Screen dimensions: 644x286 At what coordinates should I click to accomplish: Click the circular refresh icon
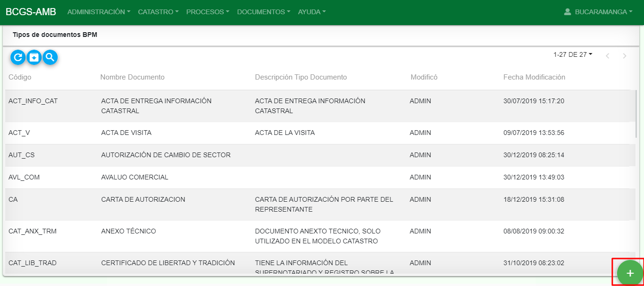pyautogui.click(x=18, y=58)
